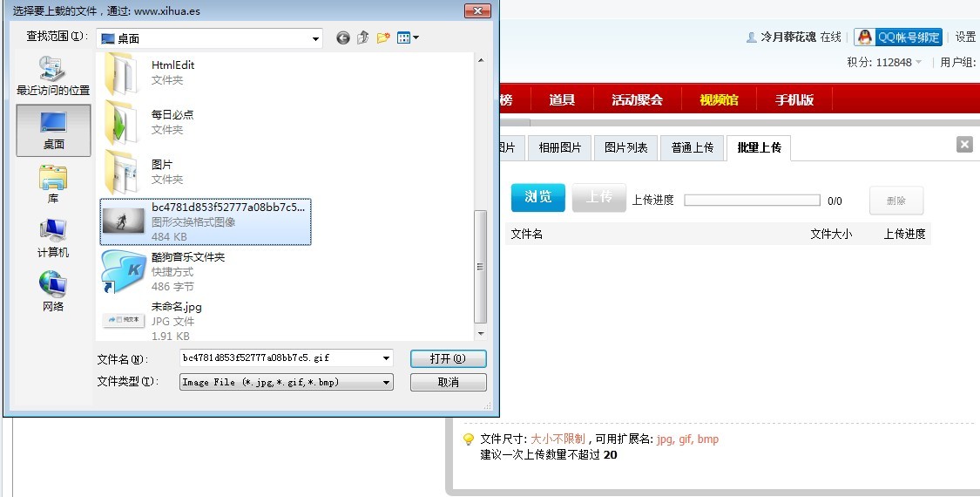Click the file list scroll-down arrow
The image size is (980, 497).
(480, 334)
